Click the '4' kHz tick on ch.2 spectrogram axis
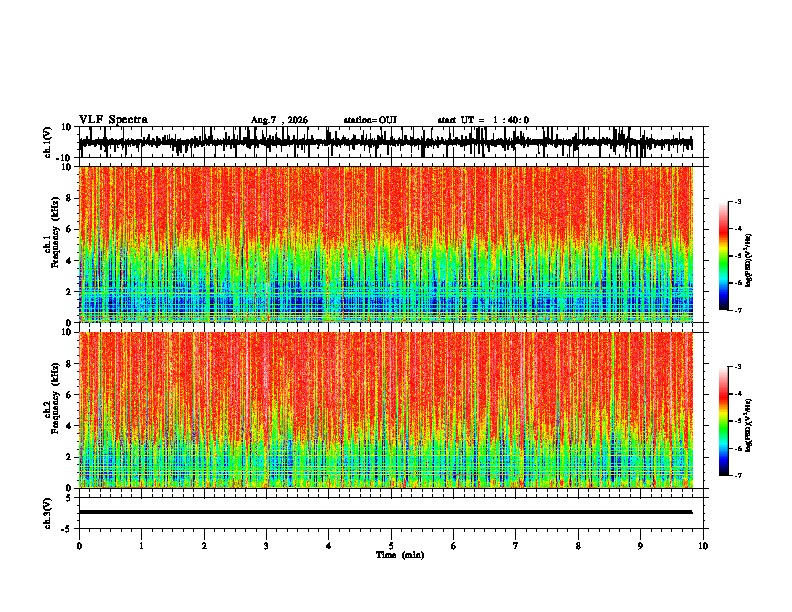Viewport: 792px width, 612px height. (70, 426)
